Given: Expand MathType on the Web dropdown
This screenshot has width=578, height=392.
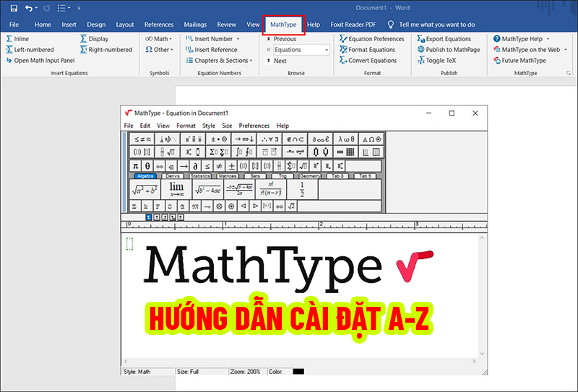Looking at the screenshot, I should (x=566, y=49).
